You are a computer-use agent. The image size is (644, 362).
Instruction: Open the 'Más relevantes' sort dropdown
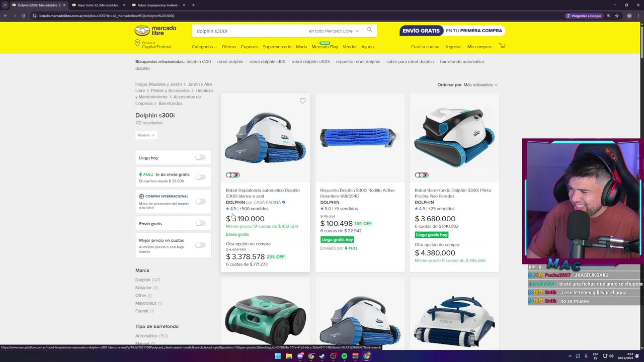click(x=480, y=85)
